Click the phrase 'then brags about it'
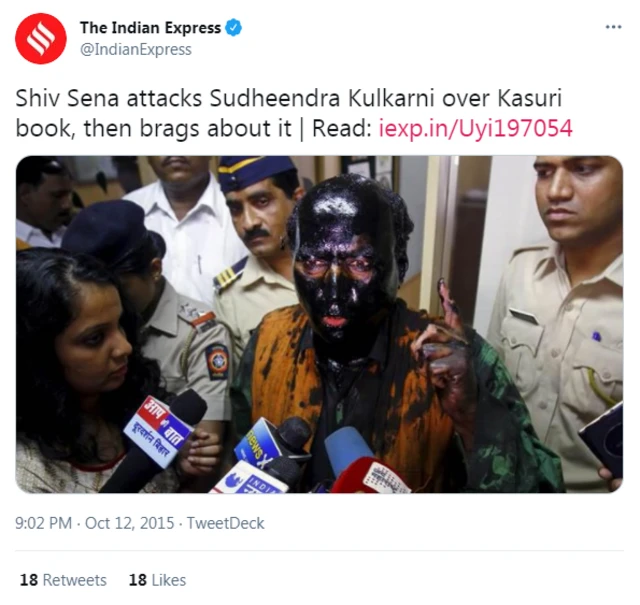 (x=188, y=129)
